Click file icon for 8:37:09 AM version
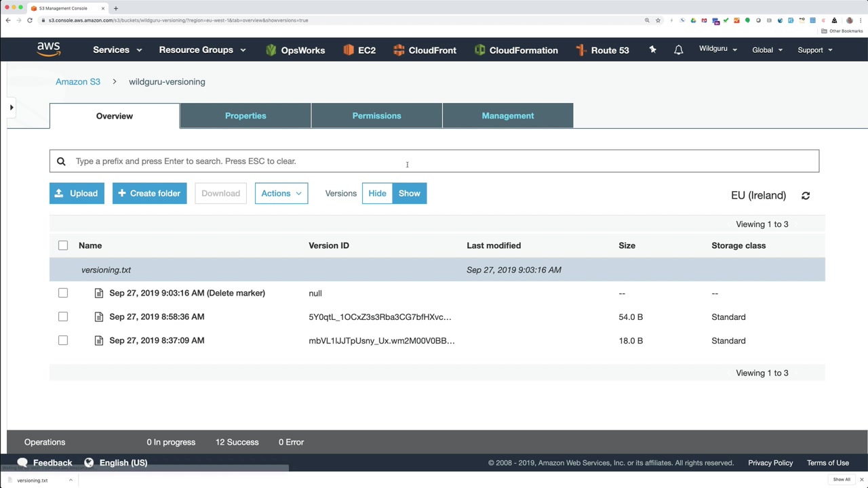Screen dimensions: 868x488 click(x=99, y=341)
